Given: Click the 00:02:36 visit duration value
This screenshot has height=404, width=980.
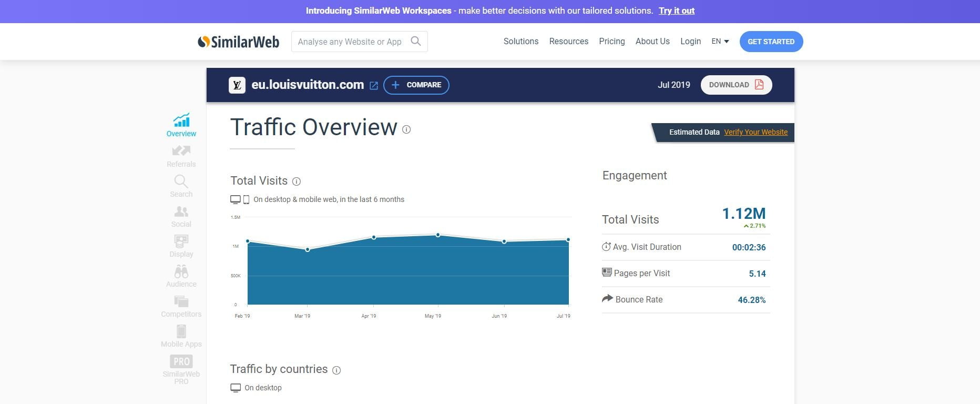Looking at the screenshot, I should point(749,247).
